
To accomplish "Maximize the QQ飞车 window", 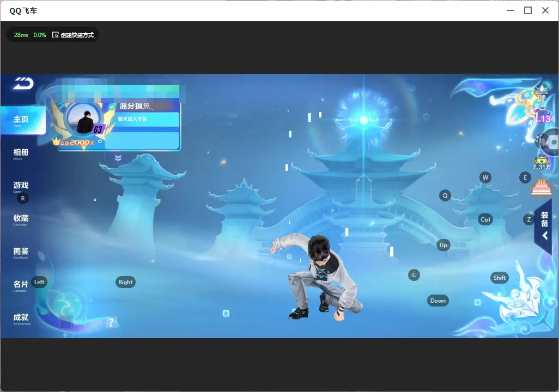I will (528, 11).
